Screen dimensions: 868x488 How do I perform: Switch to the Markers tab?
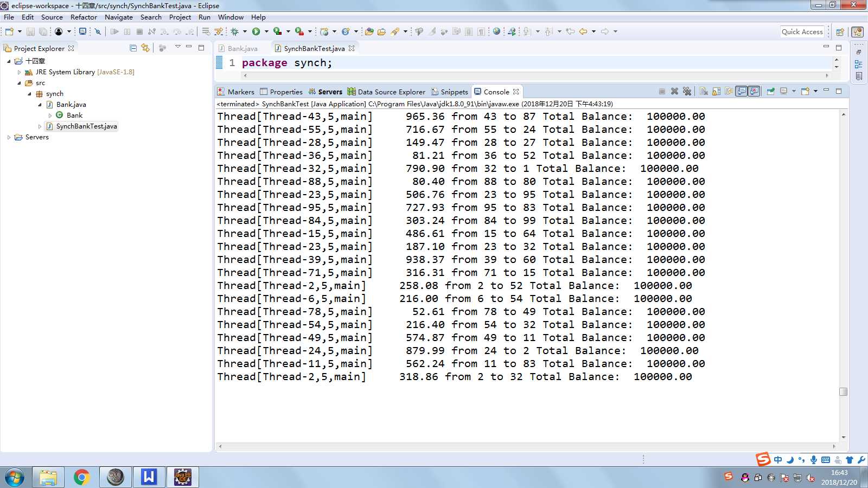(235, 92)
